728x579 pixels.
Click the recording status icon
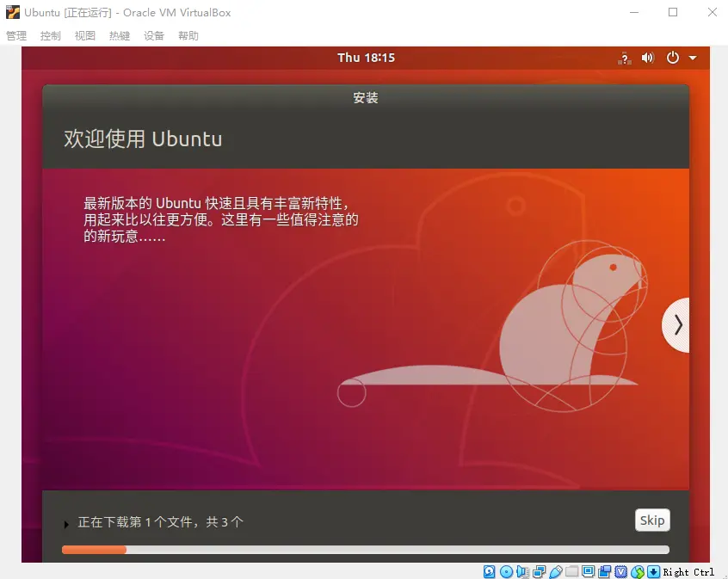[x=604, y=571]
